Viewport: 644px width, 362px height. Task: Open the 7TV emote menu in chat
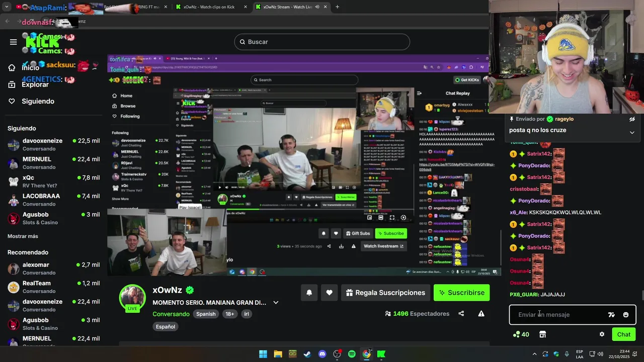611,315
